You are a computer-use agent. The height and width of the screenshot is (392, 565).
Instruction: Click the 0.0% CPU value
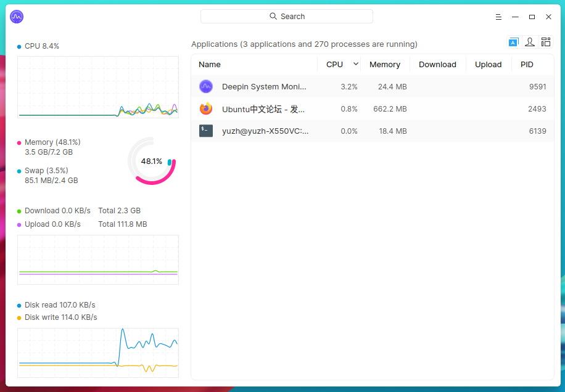[348, 131]
